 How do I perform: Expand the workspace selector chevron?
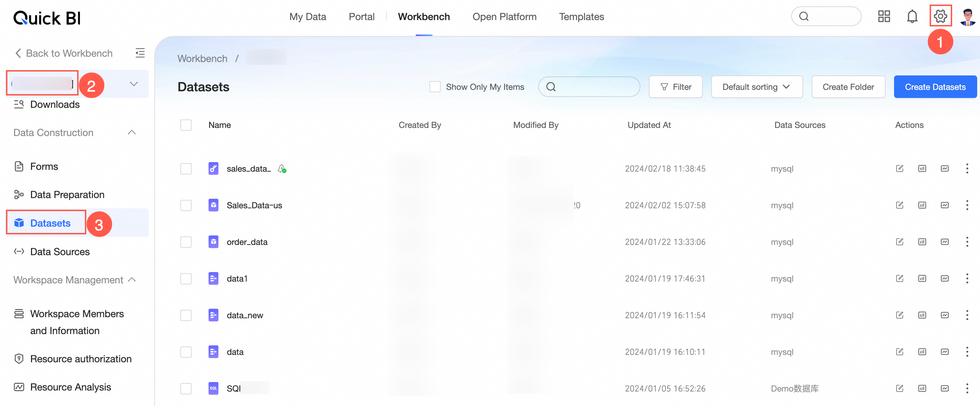coord(134,84)
